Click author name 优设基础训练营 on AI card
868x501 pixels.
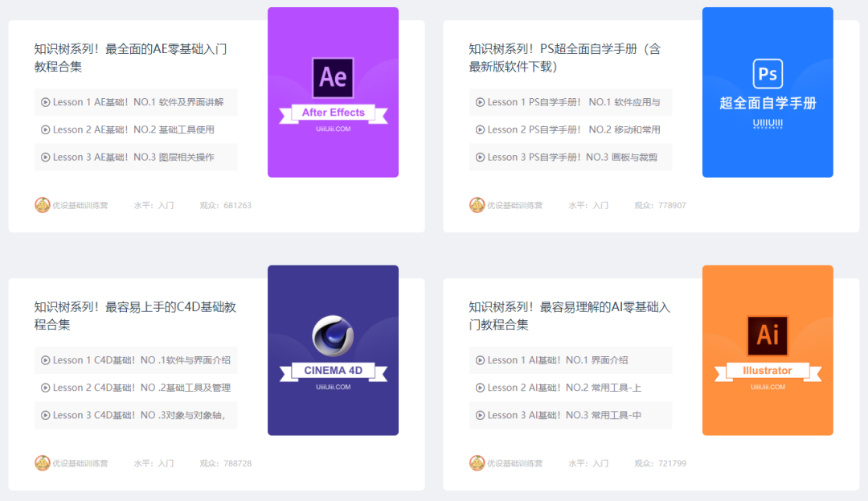coord(515,463)
